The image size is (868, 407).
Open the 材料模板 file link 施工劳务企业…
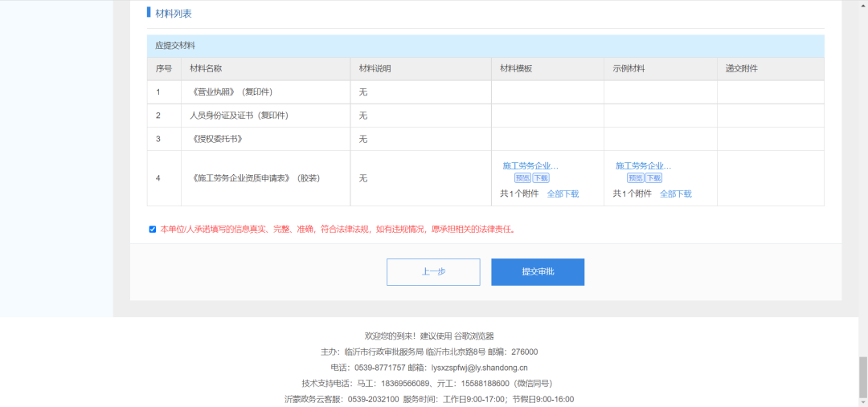pyautogui.click(x=530, y=165)
